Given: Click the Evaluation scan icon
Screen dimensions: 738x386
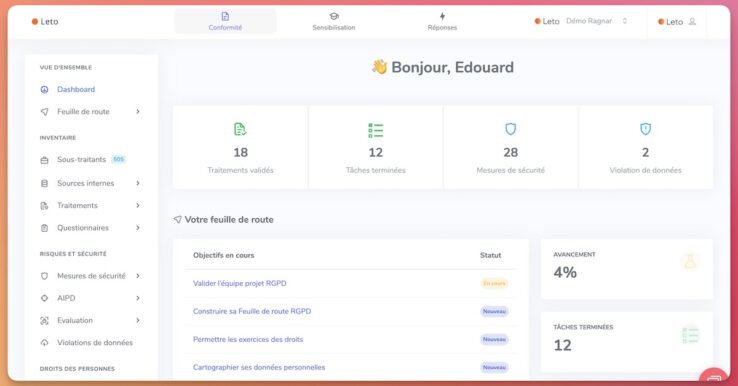Looking at the screenshot, I should [44, 321].
